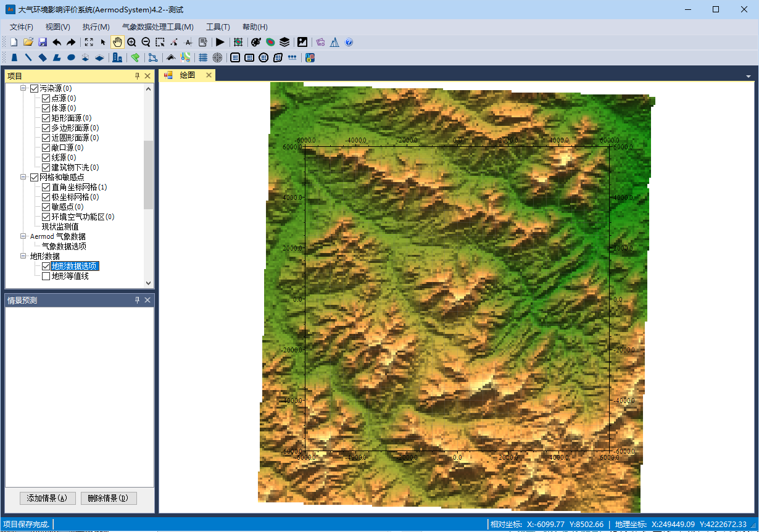Screen dimensions: 759x532
Task: Collapse the 污染源 tree node
Action: coord(23,88)
